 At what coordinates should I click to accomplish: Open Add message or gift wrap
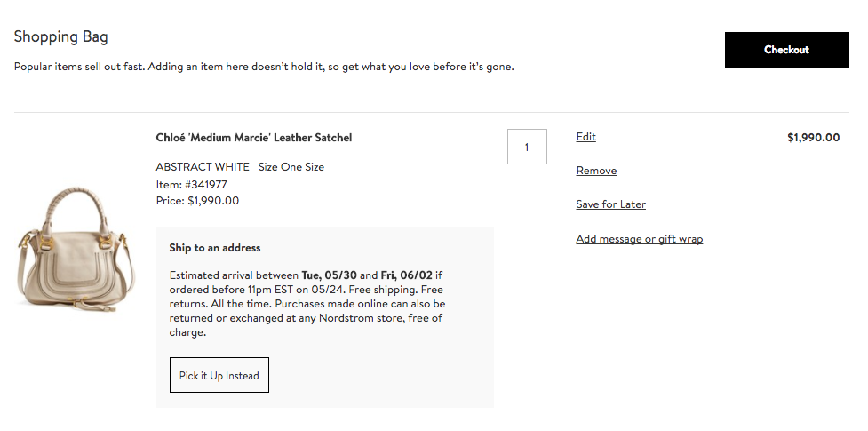(x=640, y=239)
